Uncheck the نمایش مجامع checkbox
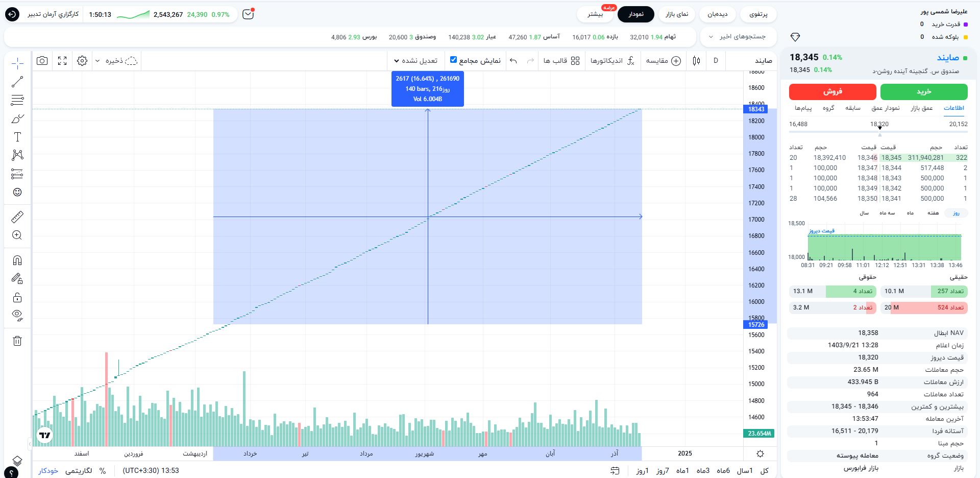 pos(453,60)
